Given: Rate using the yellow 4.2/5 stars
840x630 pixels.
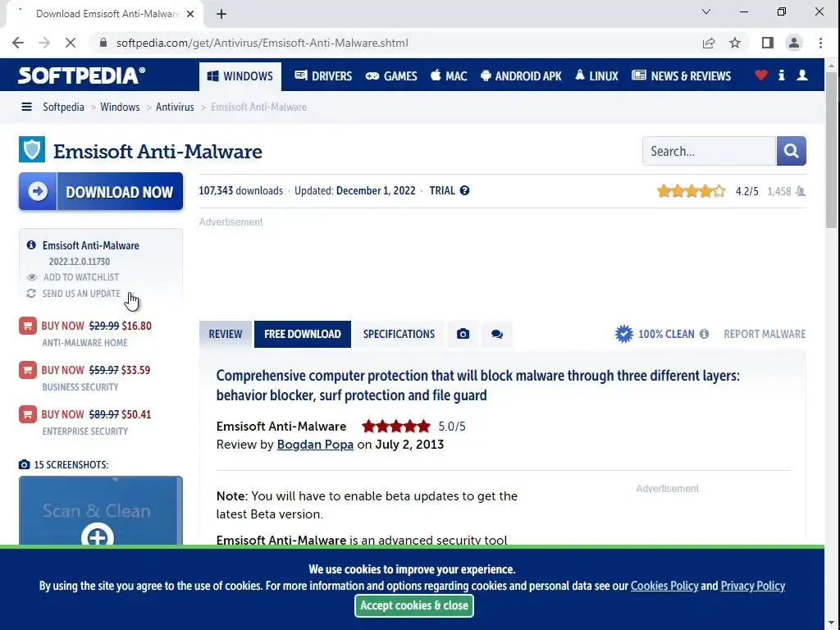Looking at the screenshot, I should 691,190.
